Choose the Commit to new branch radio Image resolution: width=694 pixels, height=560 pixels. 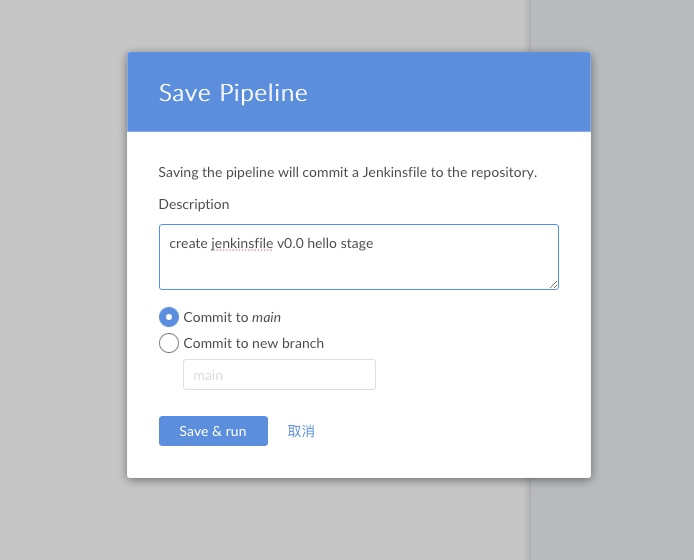169,343
